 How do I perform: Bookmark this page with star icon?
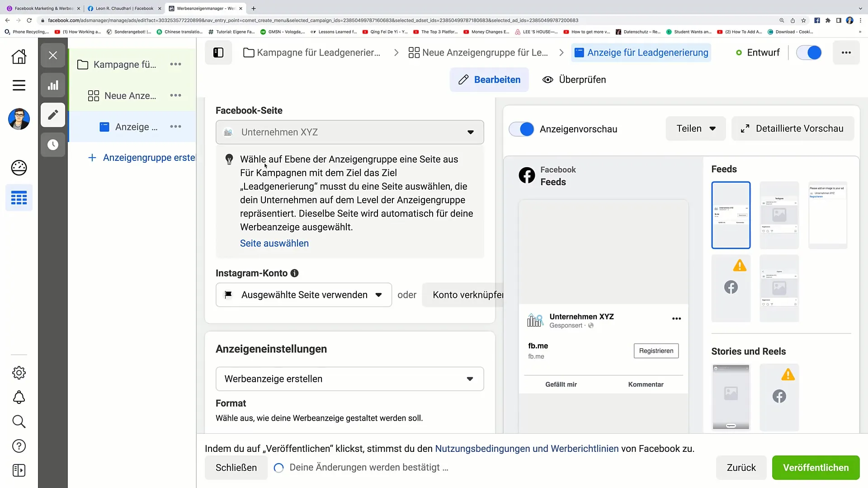pos(803,20)
